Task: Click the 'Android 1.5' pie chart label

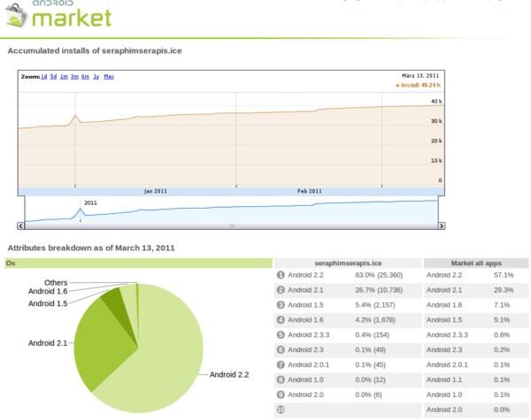Action: pos(48,303)
